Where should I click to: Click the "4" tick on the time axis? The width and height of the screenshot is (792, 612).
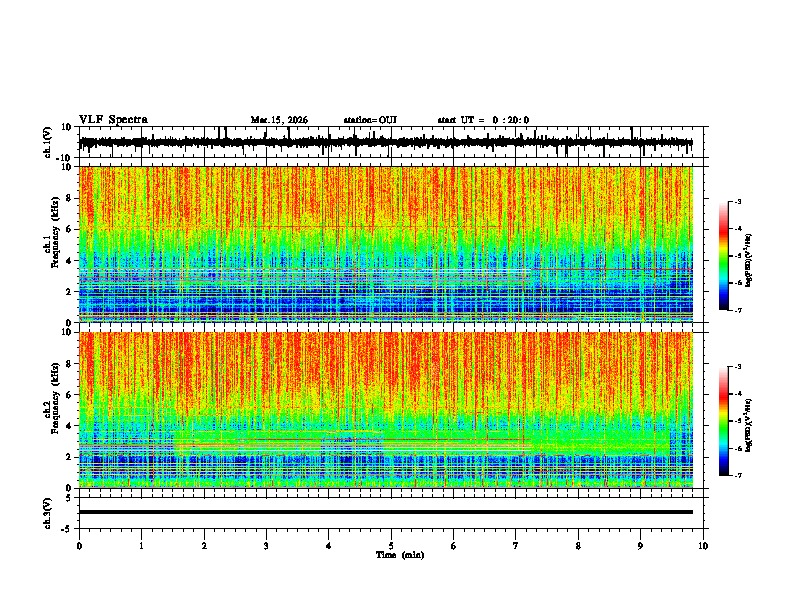click(329, 546)
